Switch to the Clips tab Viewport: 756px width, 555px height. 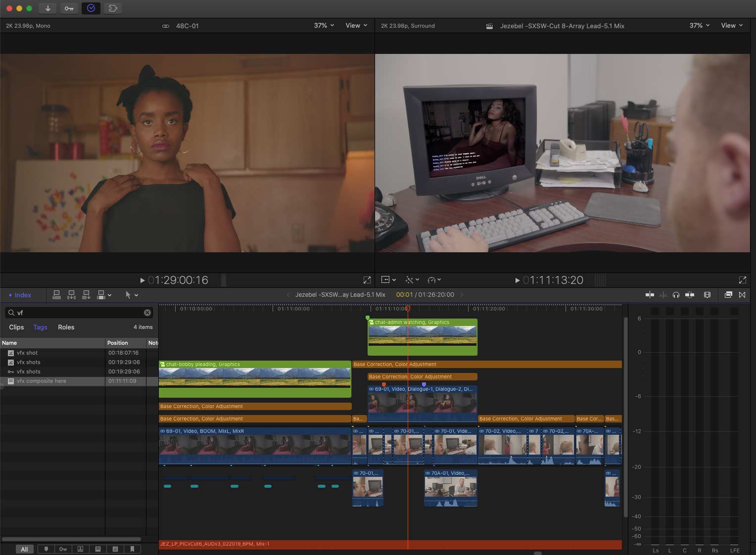16,327
